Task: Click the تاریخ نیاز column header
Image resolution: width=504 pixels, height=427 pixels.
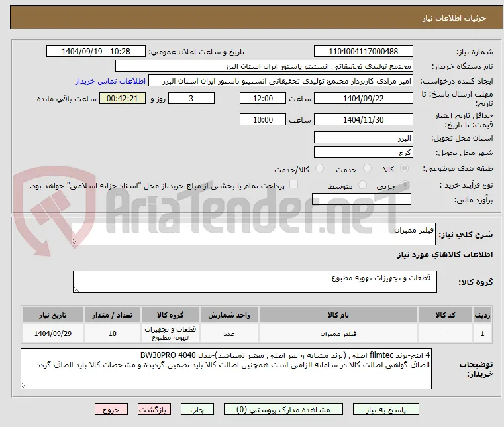Action: pos(53,315)
